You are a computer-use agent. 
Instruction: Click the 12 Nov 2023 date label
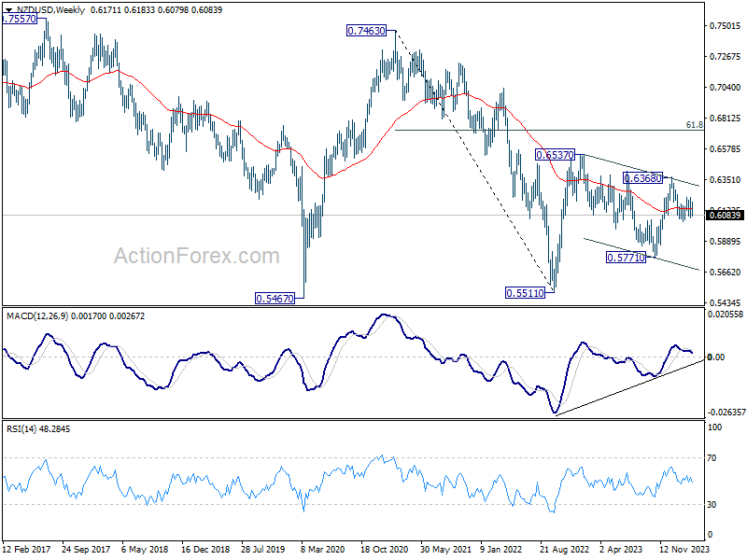click(x=685, y=550)
